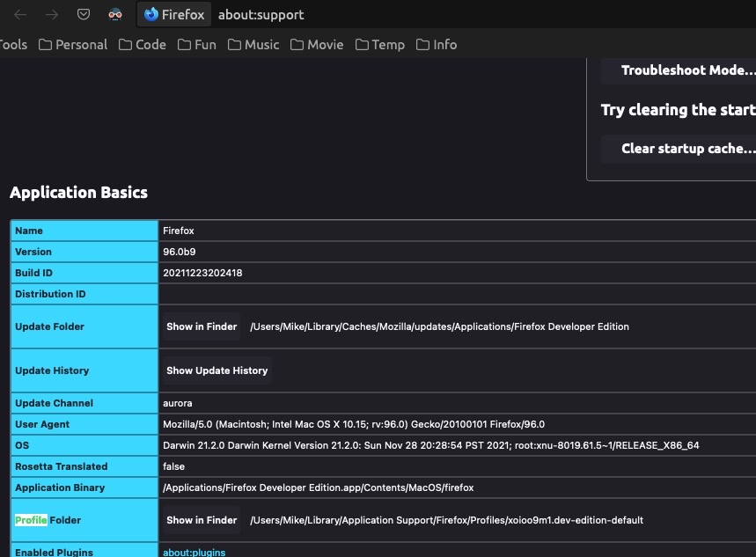Click the browser back arrow
Image resolution: width=756 pixels, height=557 pixels.
coord(20,15)
